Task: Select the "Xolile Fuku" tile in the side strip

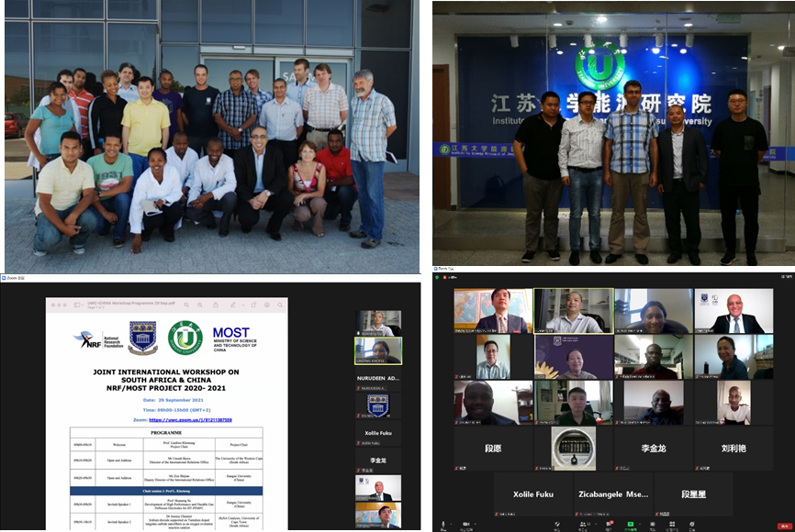Action: pyautogui.click(x=378, y=433)
